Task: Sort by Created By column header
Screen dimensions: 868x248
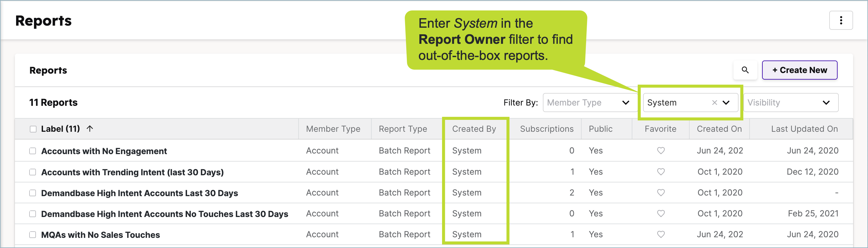Action: coord(474,129)
